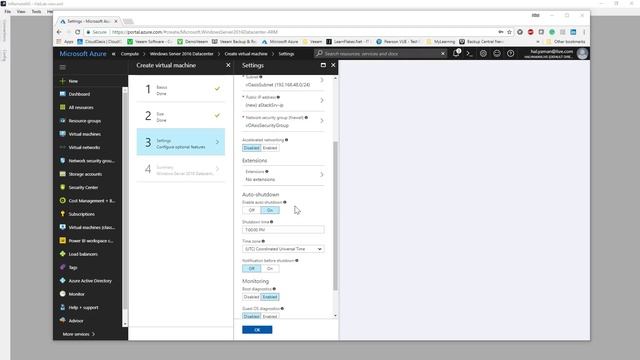Screen dimensions: 640x360
Task: Open Virtual machines in the sidebar
Action: click(x=84, y=134)
